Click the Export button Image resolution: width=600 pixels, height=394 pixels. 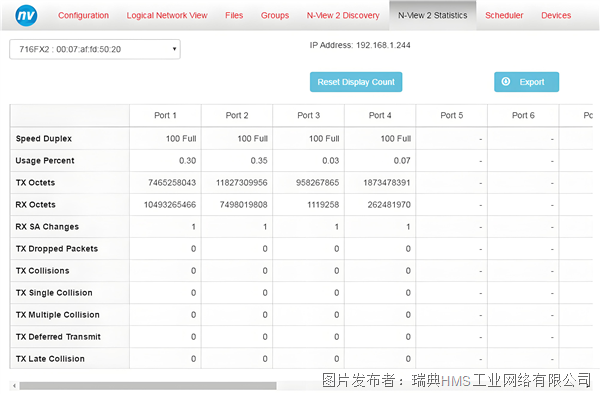pyautogui.click(x=526, y=82)
